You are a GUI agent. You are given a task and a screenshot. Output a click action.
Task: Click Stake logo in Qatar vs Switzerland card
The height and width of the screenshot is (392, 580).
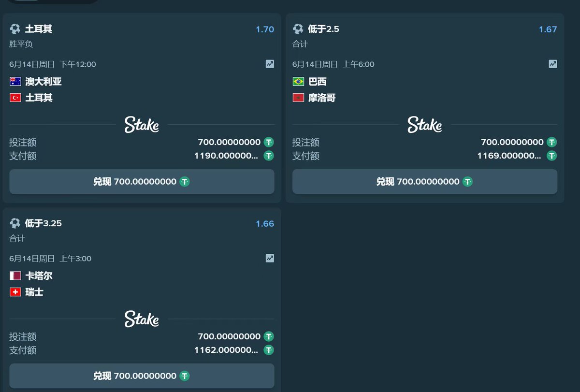(142, 319)
